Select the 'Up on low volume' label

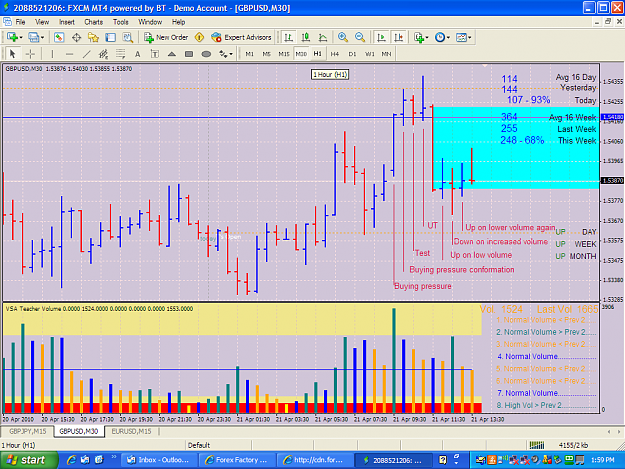pyautogui.click(x=481, y=255)
